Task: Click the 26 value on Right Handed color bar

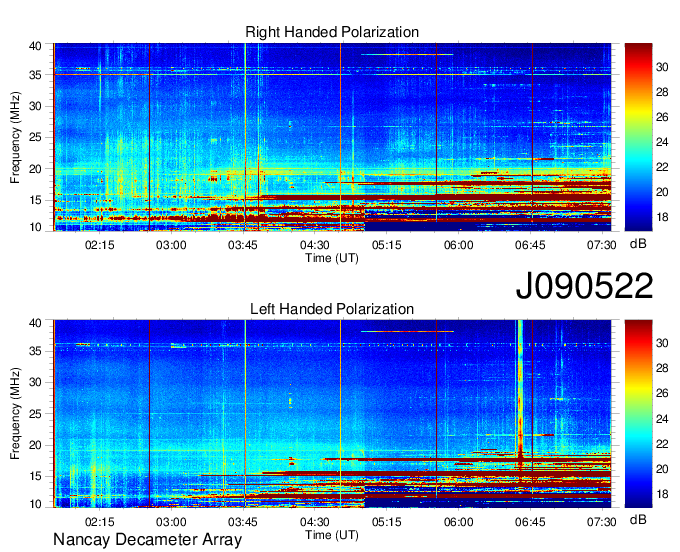Action: 662,117
